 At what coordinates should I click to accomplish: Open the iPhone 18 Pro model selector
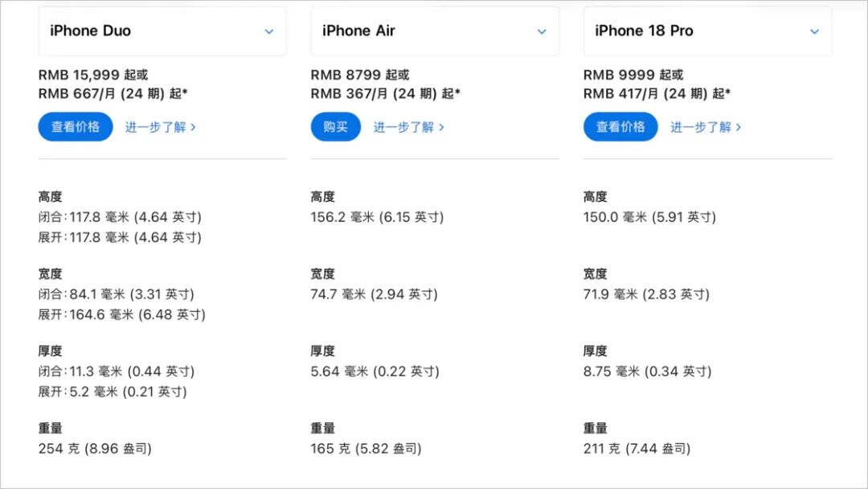tap(707, 31)
